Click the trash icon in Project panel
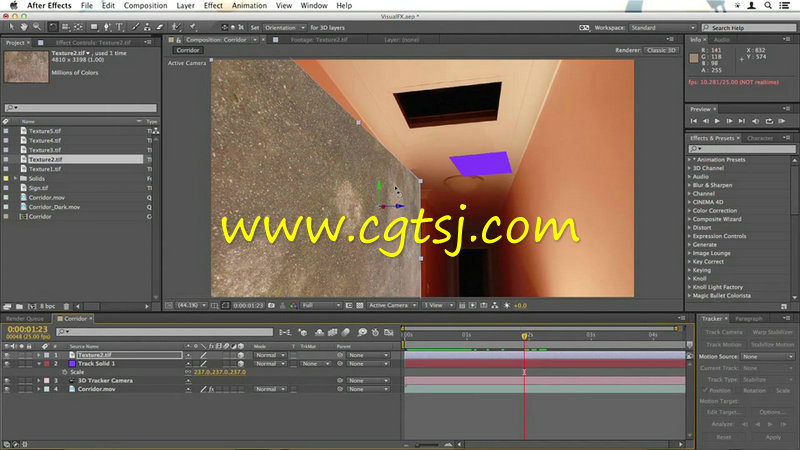 point(66,306)
